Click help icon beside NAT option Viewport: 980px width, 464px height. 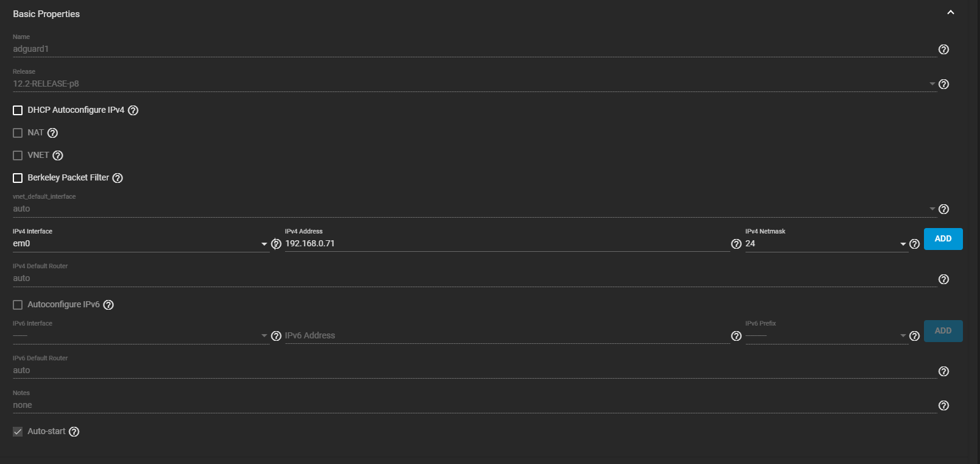coord(52,133)
